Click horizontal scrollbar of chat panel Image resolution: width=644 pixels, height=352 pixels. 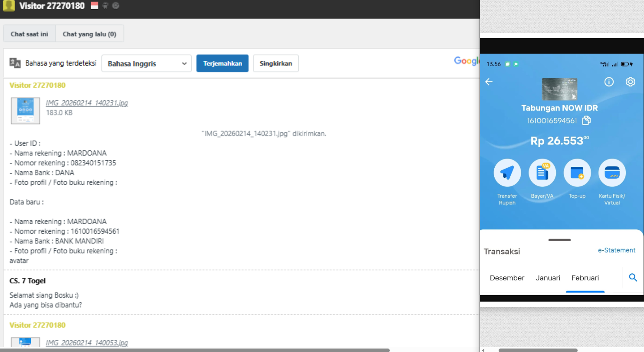click(x=195, y=350)
